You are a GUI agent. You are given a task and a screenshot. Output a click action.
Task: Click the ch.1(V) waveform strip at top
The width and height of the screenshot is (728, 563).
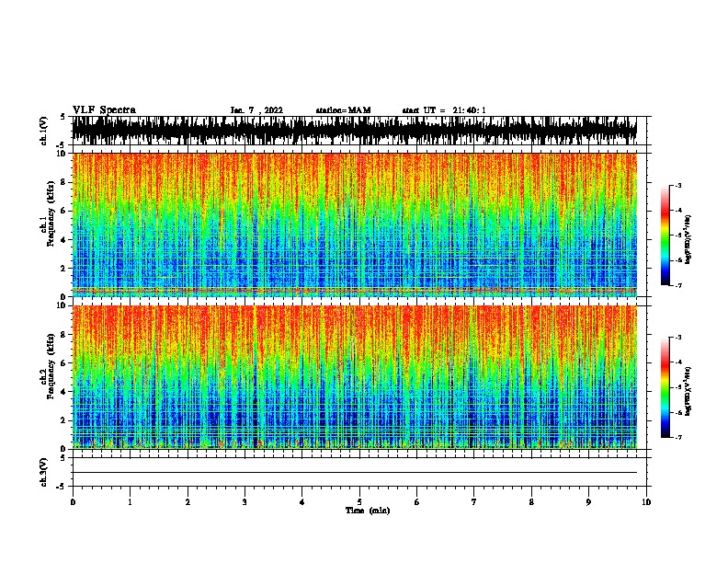pyautogui.click(x=354, y=131)
